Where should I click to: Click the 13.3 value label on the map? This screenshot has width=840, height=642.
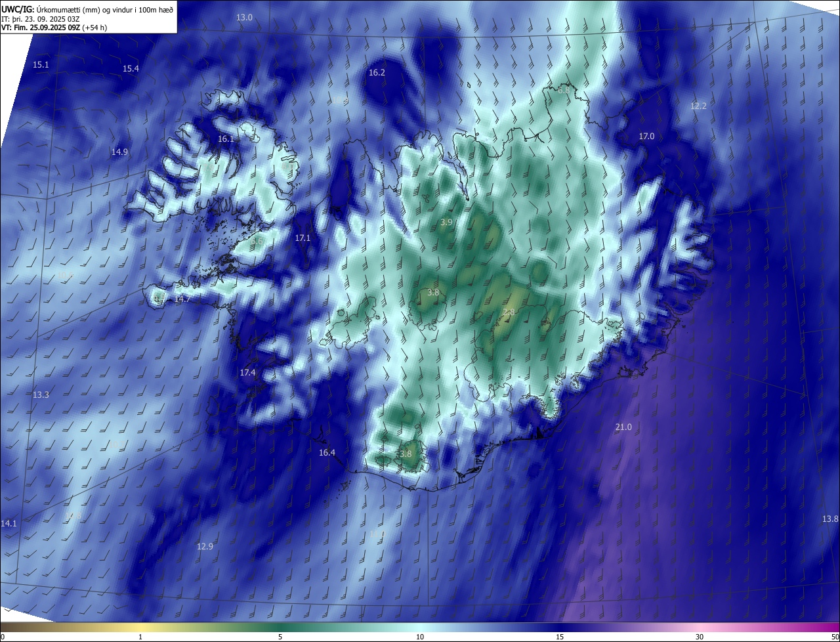click(x=41, y=395)
